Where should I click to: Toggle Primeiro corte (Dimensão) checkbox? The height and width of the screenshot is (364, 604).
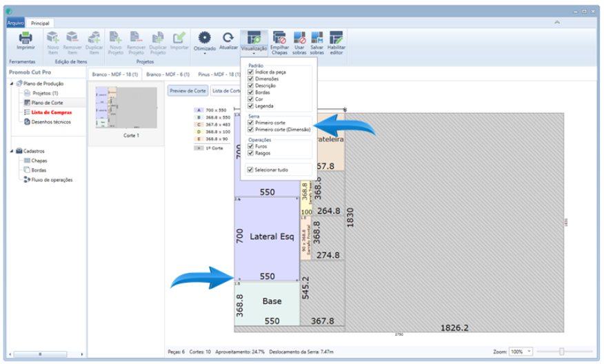tap(250, 130)
